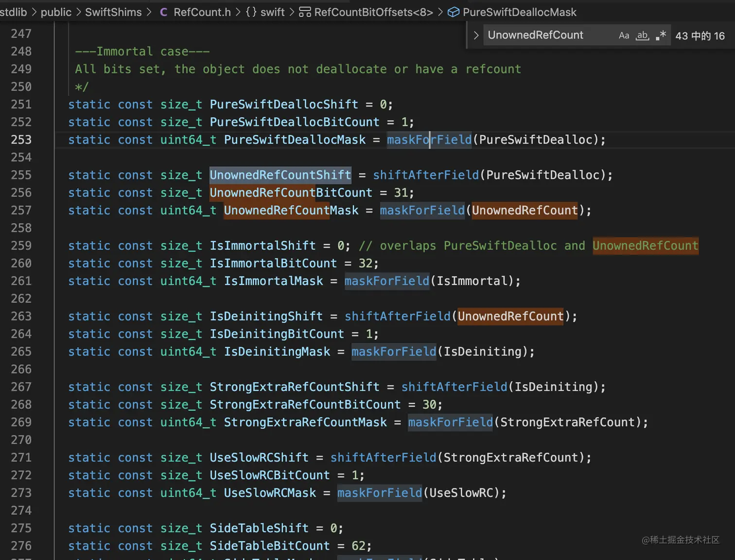The width and height of the screenshot is (735, 560).
Task: Turn on regex search (.*)
Action: (660, 35)
